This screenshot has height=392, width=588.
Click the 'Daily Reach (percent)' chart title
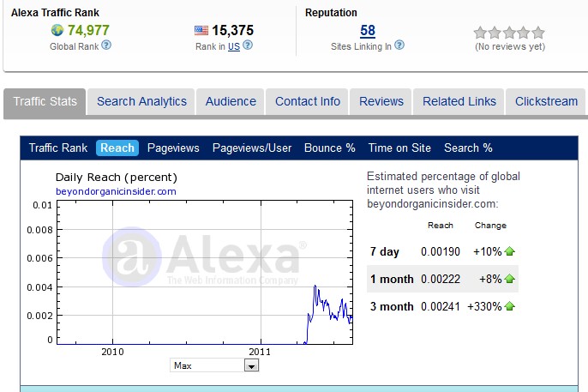tap(117, 177)
